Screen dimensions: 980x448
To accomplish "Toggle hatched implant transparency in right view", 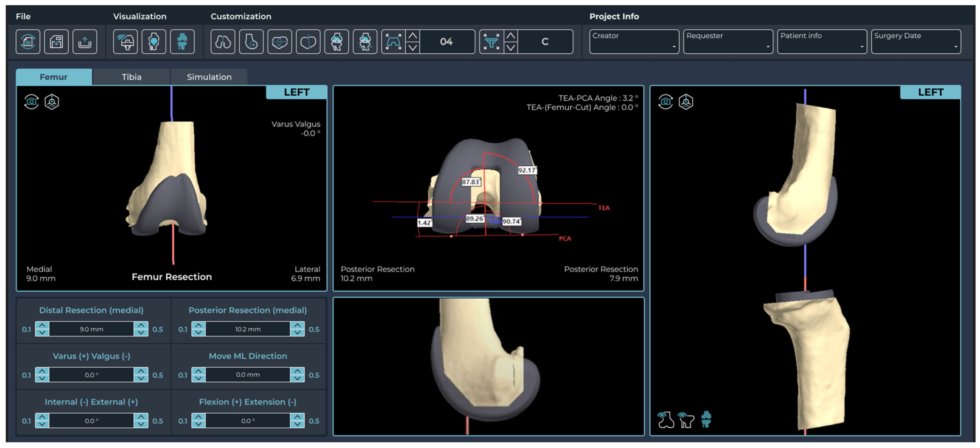I will pyautogui.click(x=706, y=420).
